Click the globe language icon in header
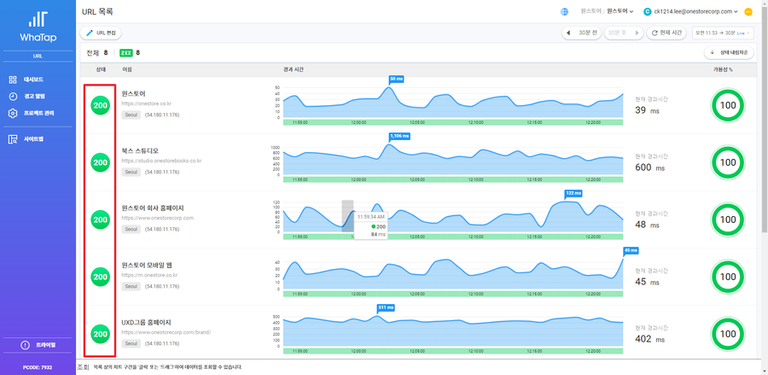 (x=564, y=11)
